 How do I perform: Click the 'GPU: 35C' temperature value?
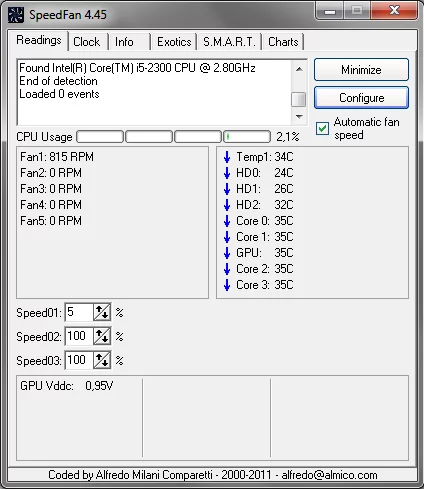265,253
